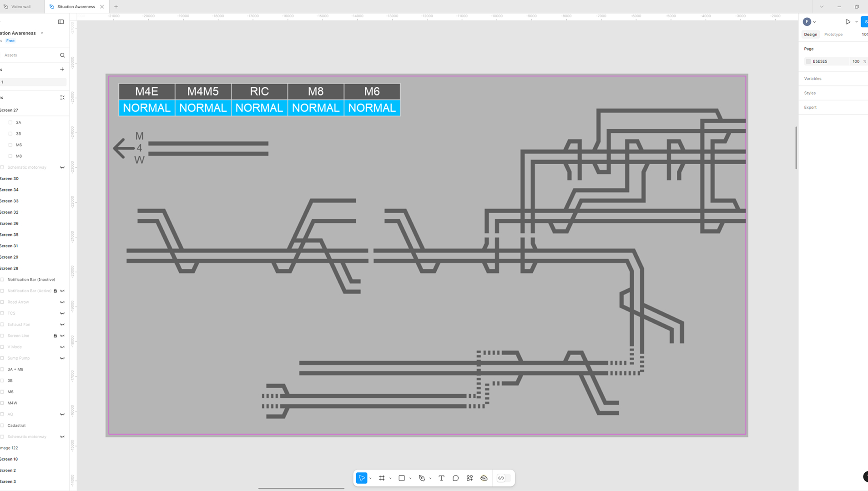Show the hidden V Mode layer
868x491 pixels.
[62, 347]
